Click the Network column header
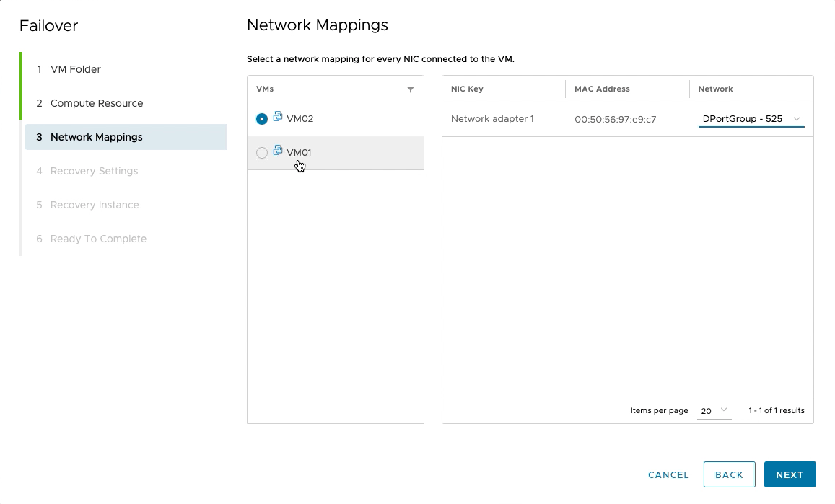The width and height of the screenshot is (835, 504). pos(715,89)
